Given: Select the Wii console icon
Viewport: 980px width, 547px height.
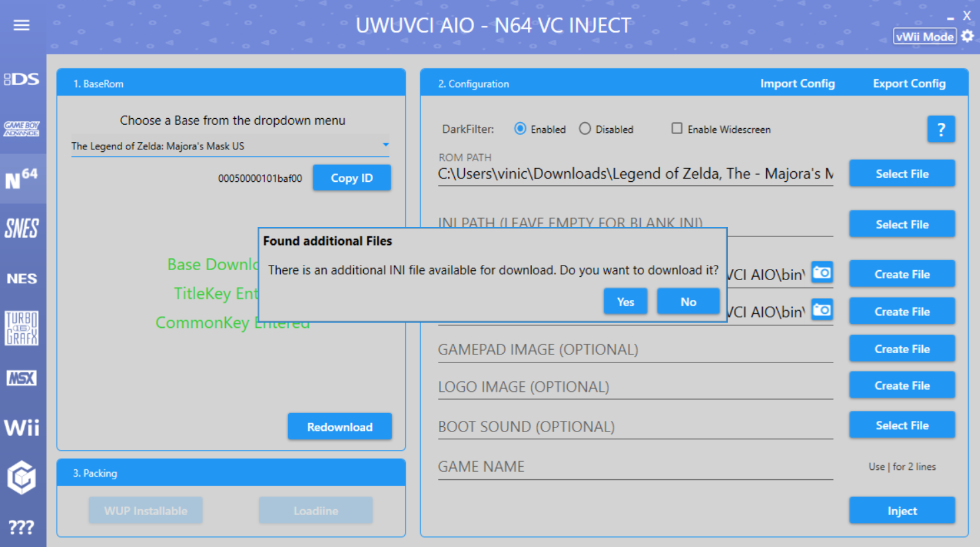Looking at the screenshot, I should pos(22,428).
